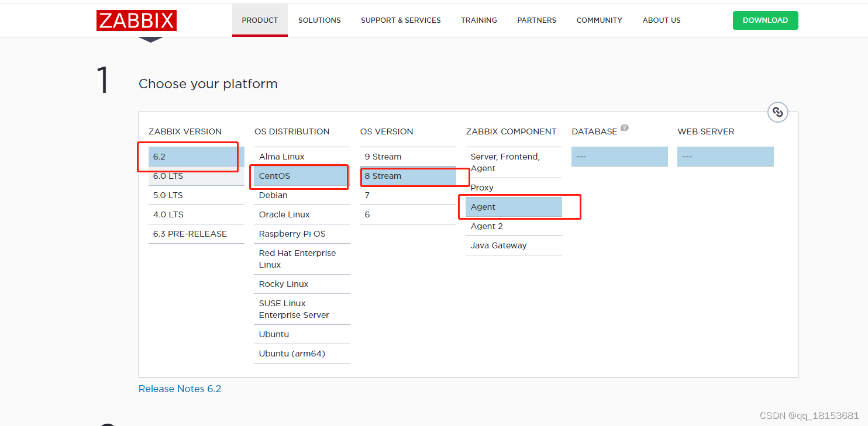Choose SUSE Linux Enterprise Server
The width and height of the screenshot is (868, 426).
coord(302,309)
